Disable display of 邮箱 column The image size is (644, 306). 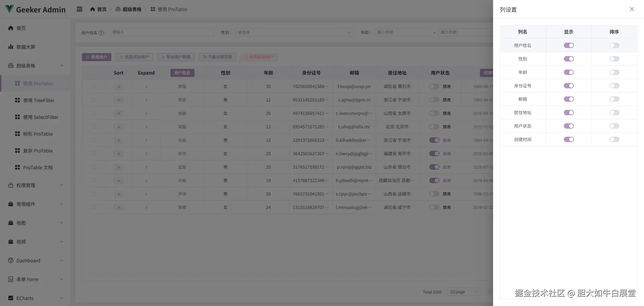click(x=569, y=99)
